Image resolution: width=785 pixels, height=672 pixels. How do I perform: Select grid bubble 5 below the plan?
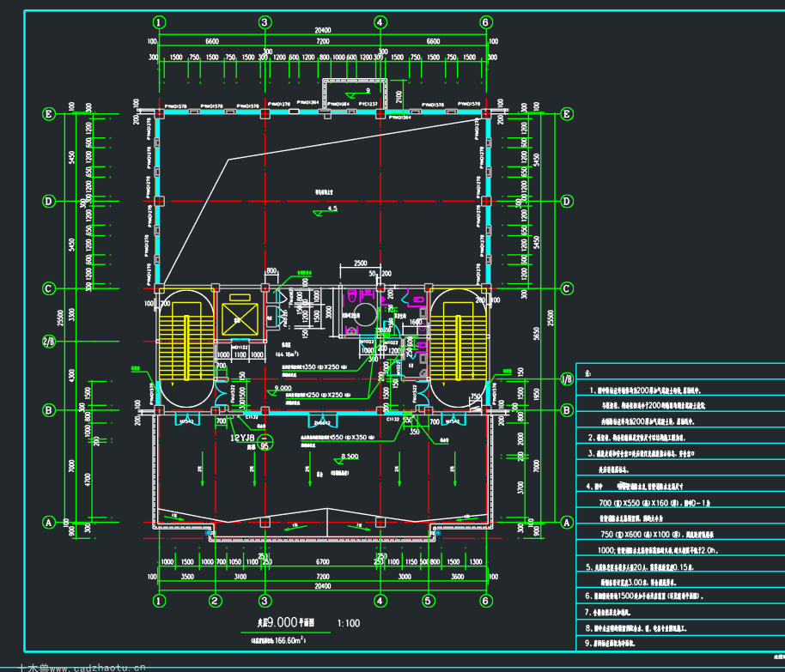428,601
